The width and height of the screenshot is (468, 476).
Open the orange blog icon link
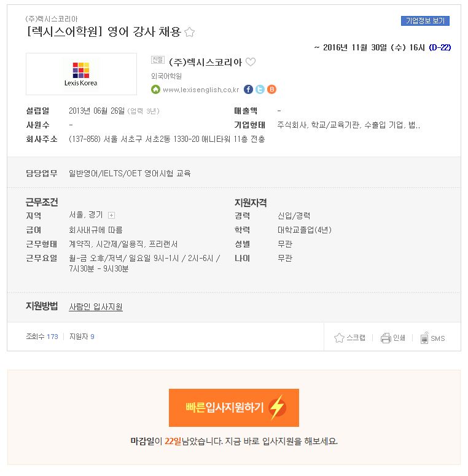click(271, 89)
